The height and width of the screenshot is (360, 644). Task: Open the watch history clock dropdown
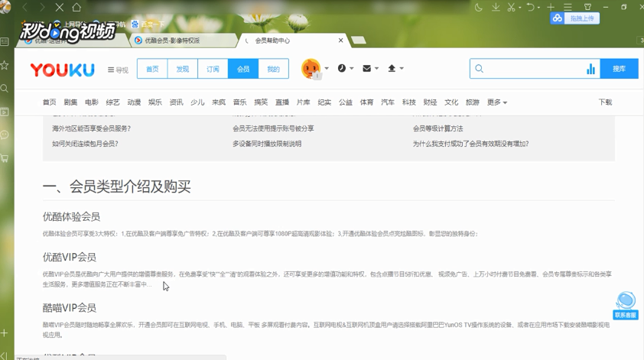(x=346, y=69)
